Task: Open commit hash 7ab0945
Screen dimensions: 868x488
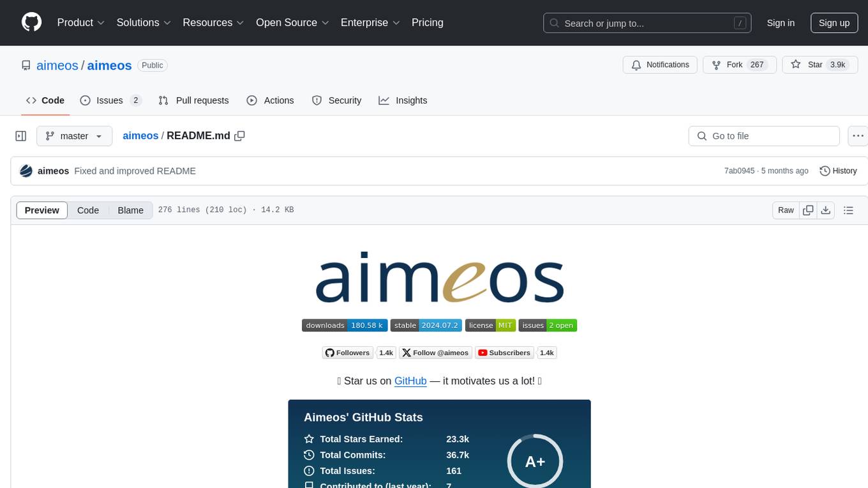Action: pos(739,171)
